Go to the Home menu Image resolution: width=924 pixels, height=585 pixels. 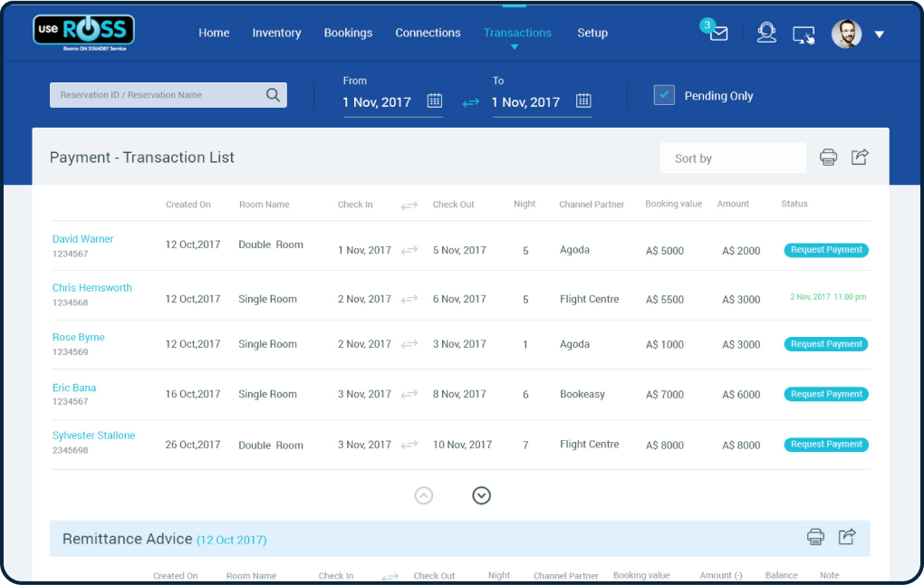click(214, 33)
